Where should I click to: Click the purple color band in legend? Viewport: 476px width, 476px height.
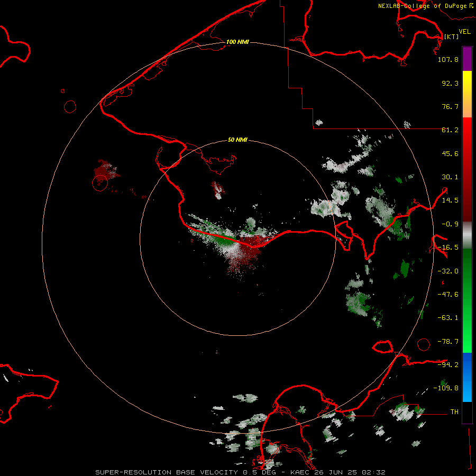pyautogui.click(x=467, y=59)
